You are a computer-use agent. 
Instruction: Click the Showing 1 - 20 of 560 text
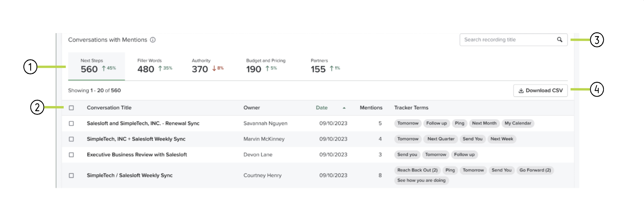click(x=94, y=91)
